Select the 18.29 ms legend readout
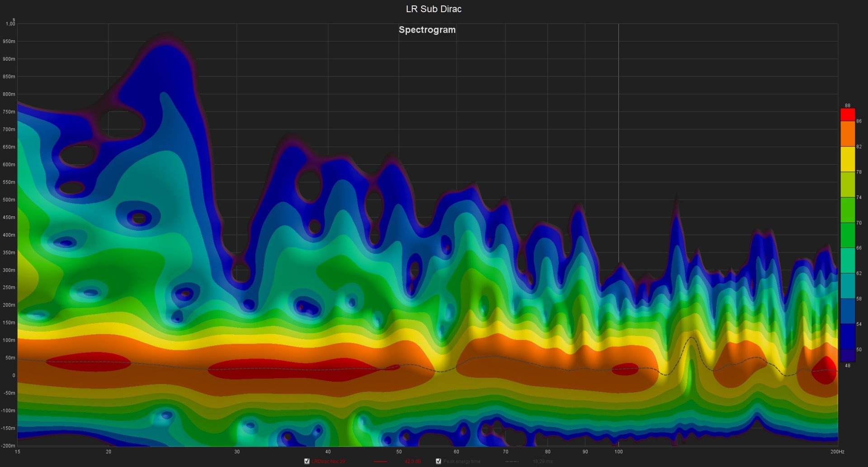 542,461
